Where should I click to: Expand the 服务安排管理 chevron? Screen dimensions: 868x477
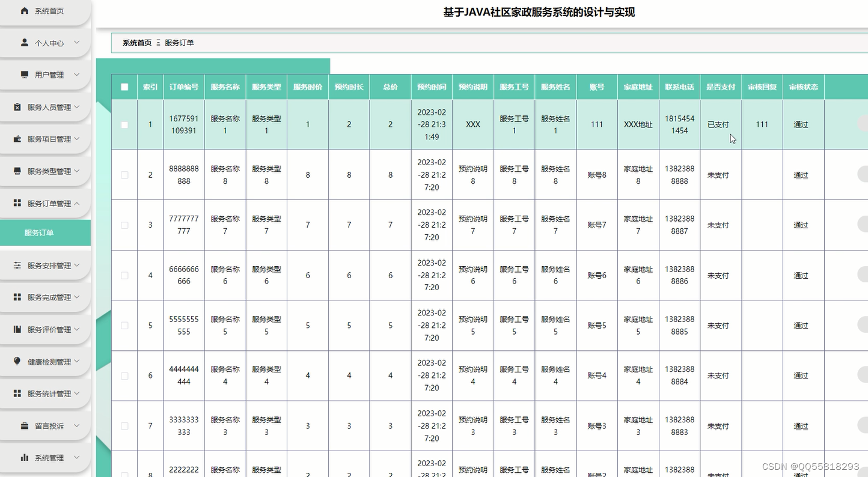coord(77,265)
